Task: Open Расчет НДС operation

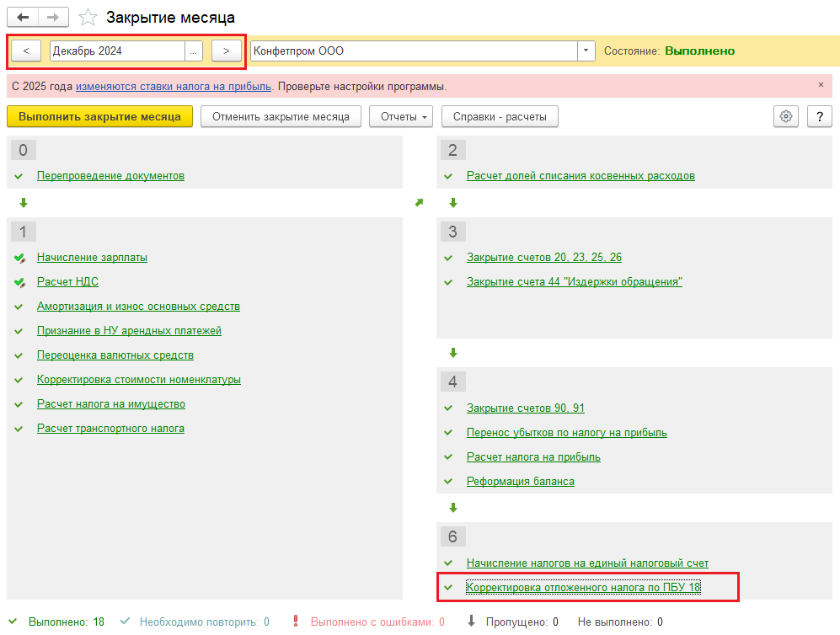Action: pos(67,281)
